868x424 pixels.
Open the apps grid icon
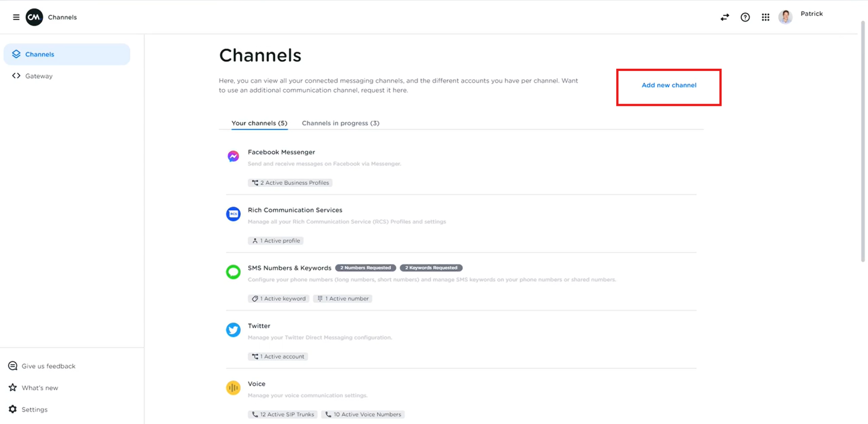[x=765, y=17]
